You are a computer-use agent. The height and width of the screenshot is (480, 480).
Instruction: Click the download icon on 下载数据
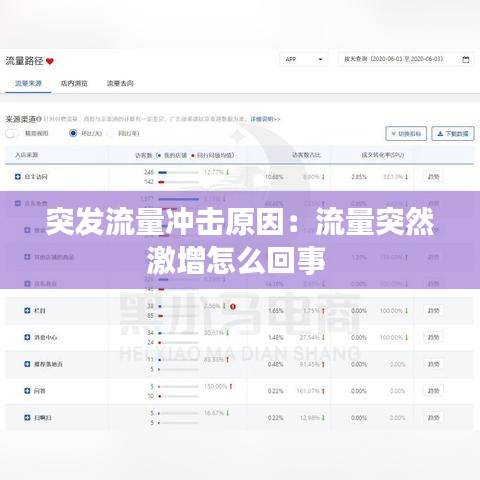tap(440, 133)
